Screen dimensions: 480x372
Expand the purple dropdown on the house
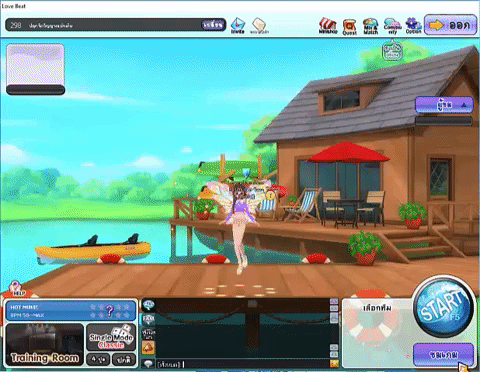tap(444, 105)
